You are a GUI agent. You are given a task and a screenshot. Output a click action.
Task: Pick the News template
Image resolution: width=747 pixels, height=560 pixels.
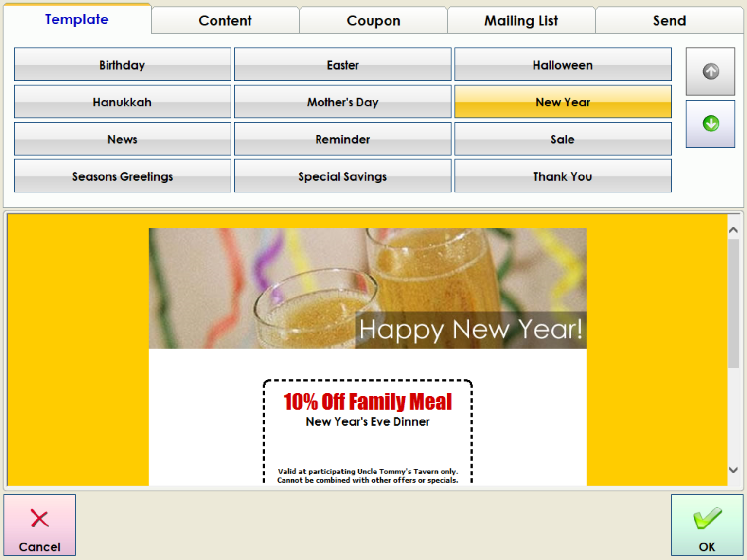pyautogui.click(x=122, y=139)
